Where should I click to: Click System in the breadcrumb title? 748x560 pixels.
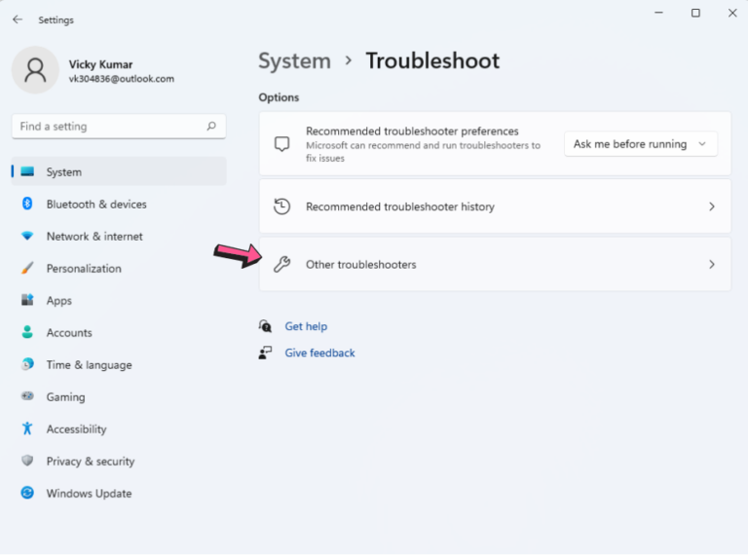point(293,60)
